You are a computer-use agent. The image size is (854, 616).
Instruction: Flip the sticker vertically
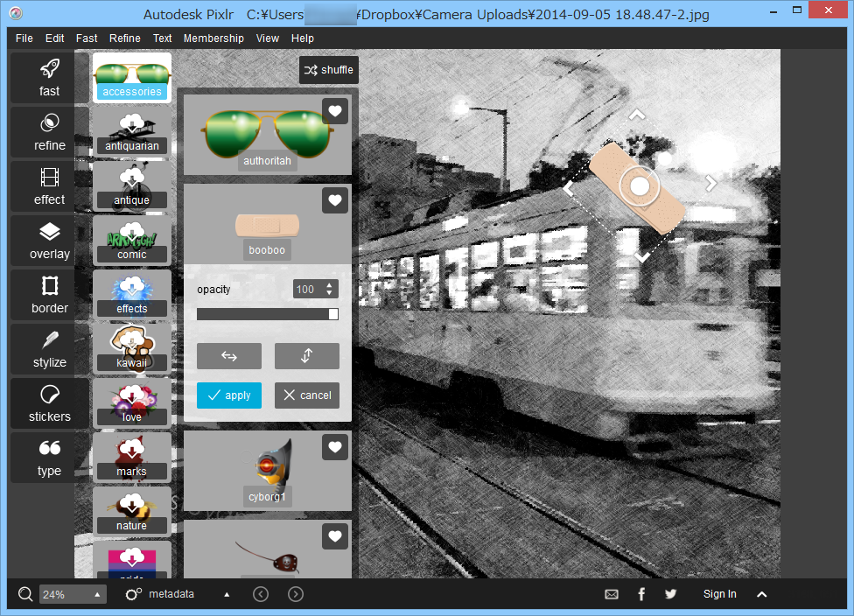[306, 355]
